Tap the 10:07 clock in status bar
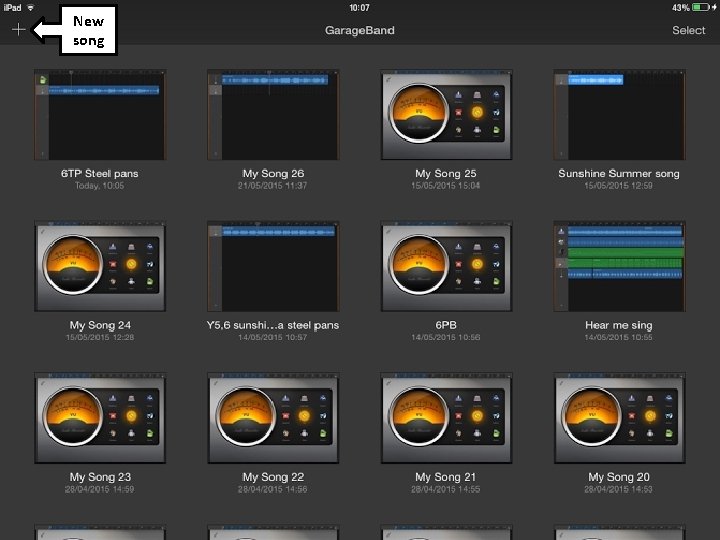720x540 pixels. (360, 7)
